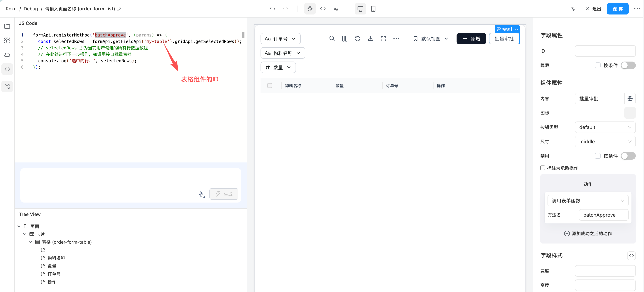Select the JS code icon in left sidebar

click(7, 69)
